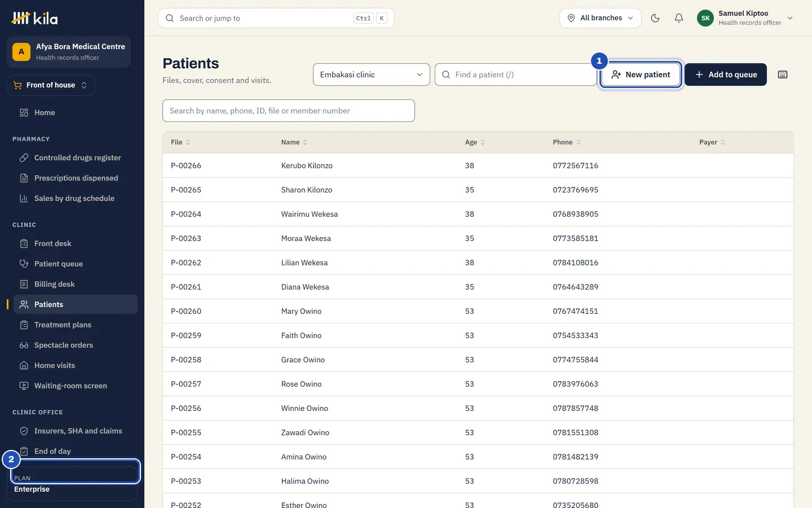Sort table by Payer column
This screenshot has height=508, width=812.
[712, 142]
